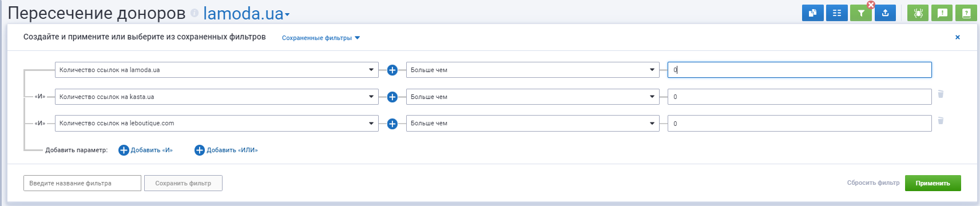Screen dimensions: 980x206
Task: Open the column settings list icon
Action: pyautogui.click(x=836, y=13)
